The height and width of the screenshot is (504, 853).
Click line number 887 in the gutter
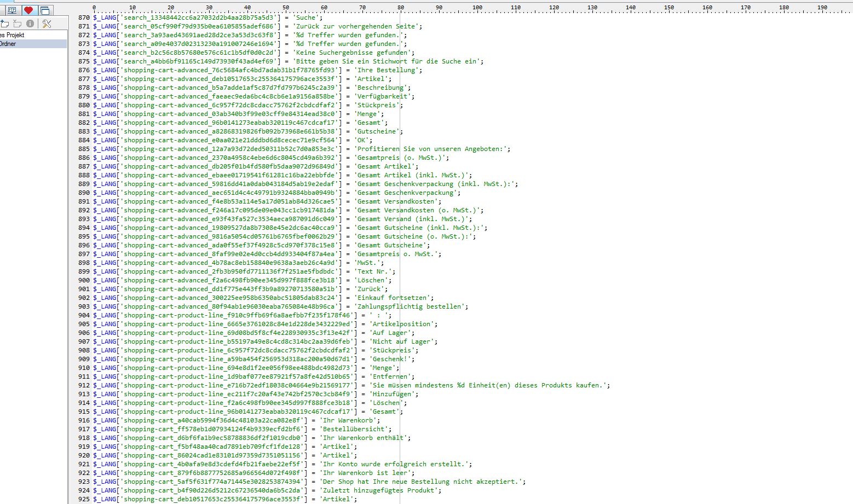point(84,166)
